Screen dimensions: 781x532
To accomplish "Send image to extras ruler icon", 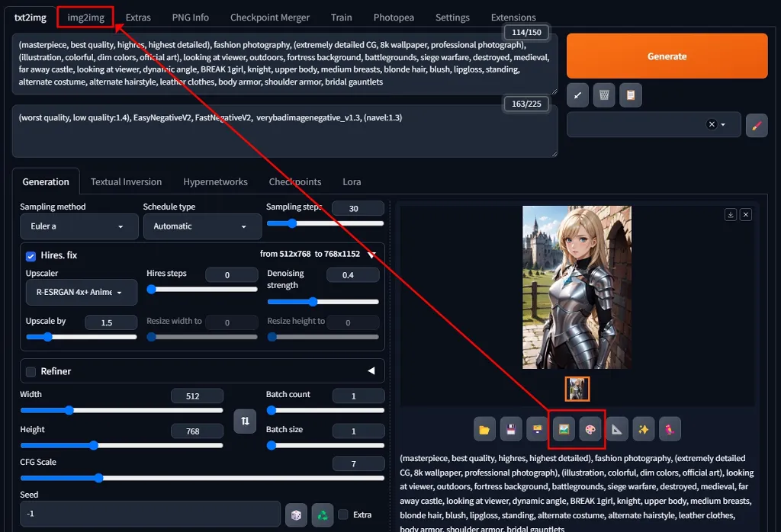I will (616, 429).
